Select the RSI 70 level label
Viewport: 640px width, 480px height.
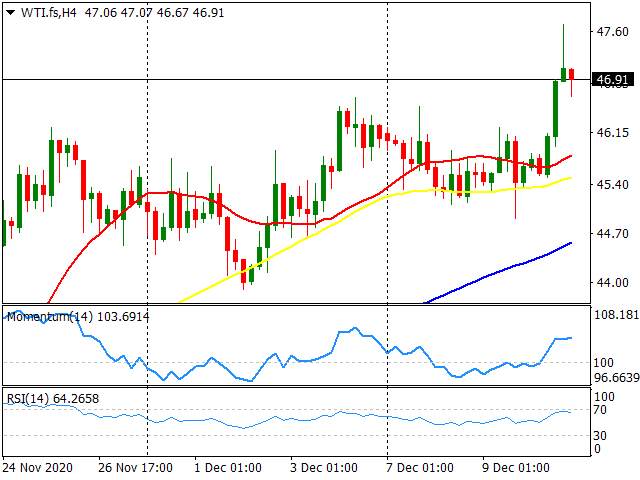click(600, 409)
